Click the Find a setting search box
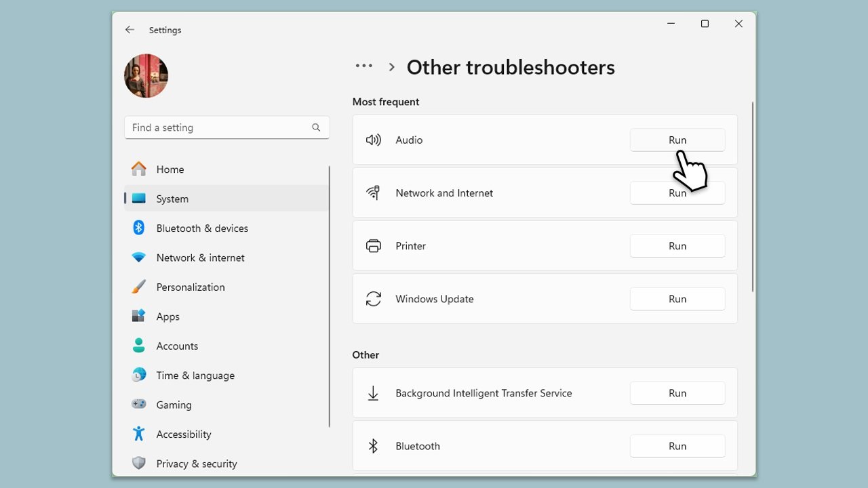The width and height of the screenshot is (868, 488). [x=217, y=127]
